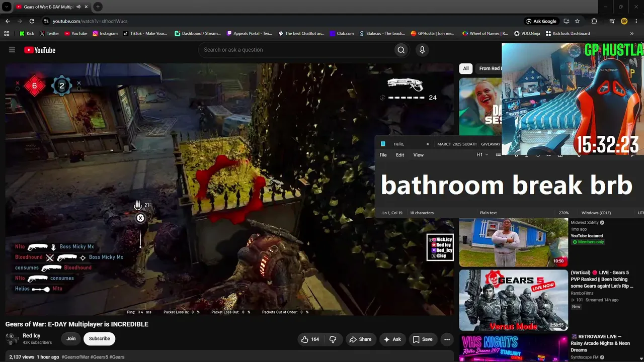
Task: Dislike the video with thumbs down
Action: point(333,339)
